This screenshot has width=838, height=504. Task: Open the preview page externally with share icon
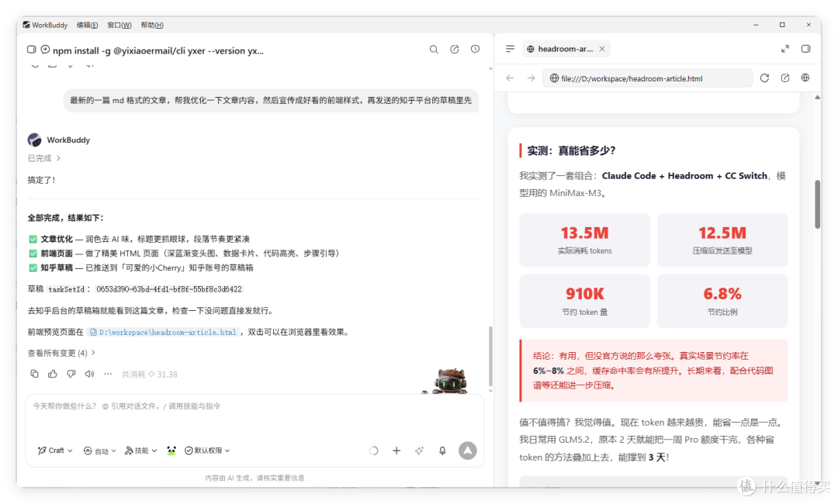pyautogui.click(x=785, y=78)
